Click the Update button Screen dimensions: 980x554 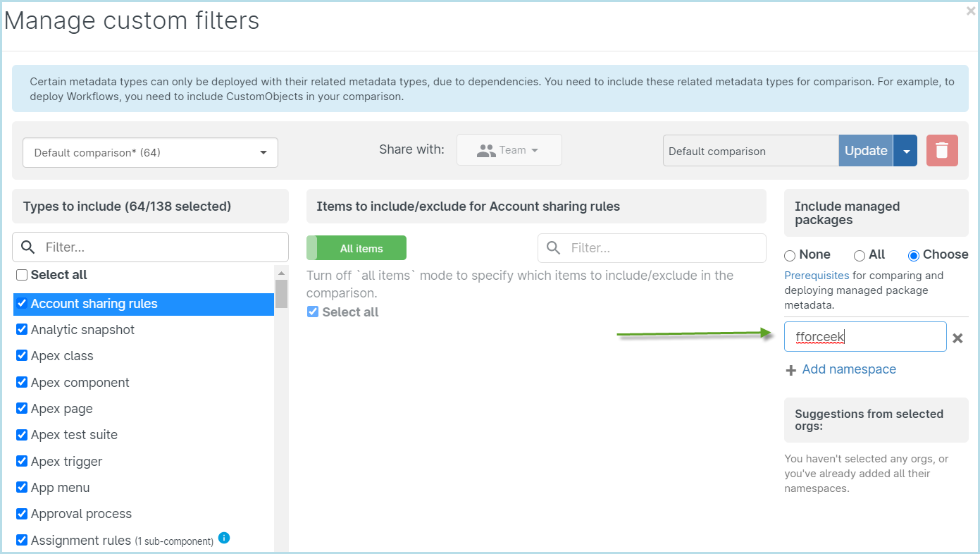865,151
